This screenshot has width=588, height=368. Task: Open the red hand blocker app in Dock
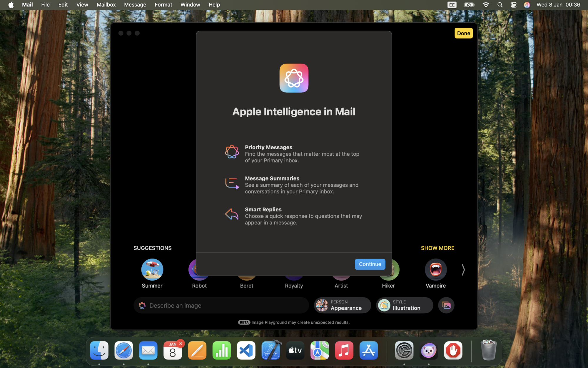(453, 350)
